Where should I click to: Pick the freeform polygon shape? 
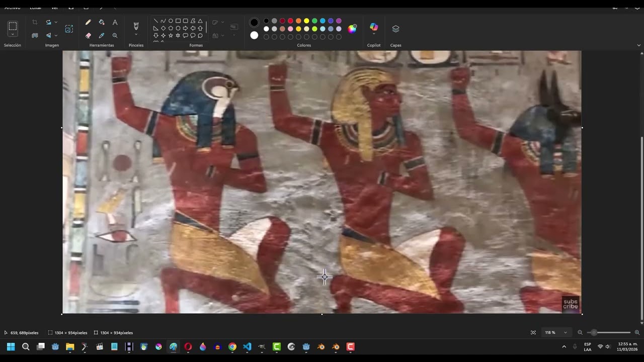[193, 21]
